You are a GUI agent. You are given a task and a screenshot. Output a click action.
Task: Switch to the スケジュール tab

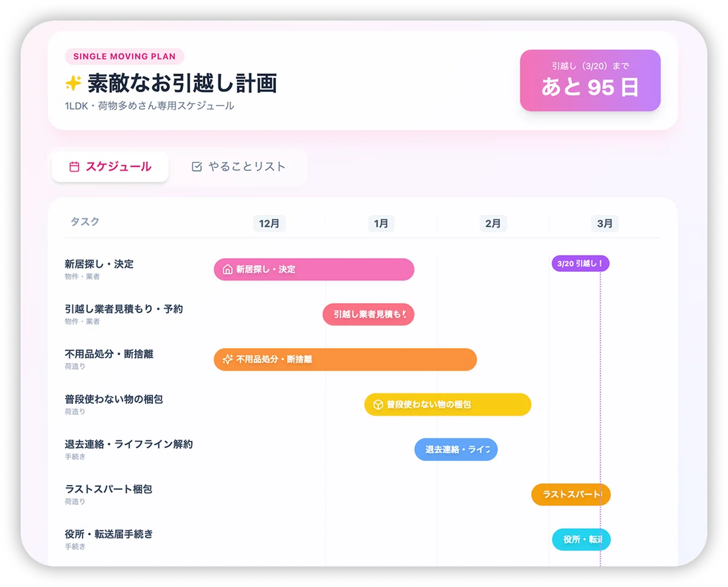tap(110, 167)
